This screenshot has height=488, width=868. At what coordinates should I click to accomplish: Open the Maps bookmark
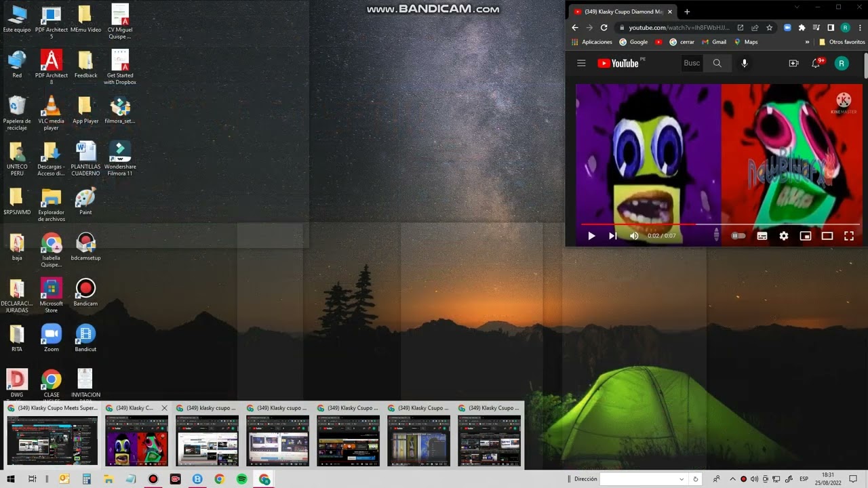(746, 42)
